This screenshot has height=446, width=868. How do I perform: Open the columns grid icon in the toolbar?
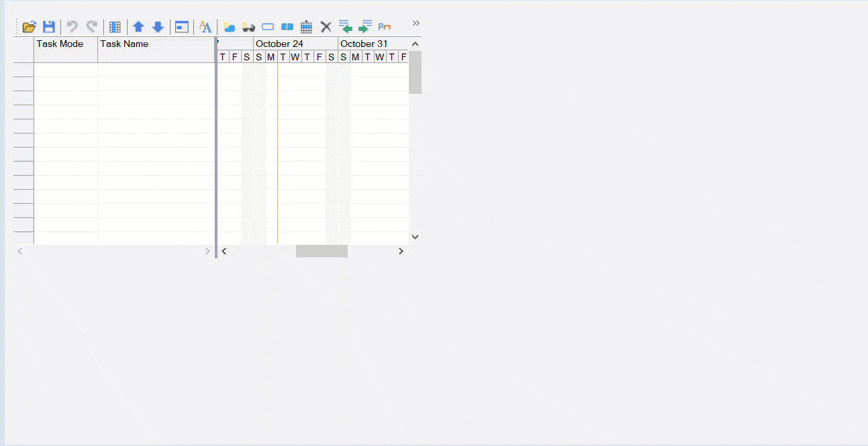pyautogui.click(x=115, y=27)
